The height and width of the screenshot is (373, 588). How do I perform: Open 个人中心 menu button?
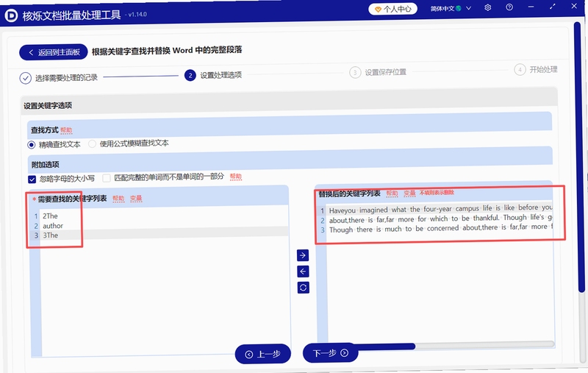pyautogui.click(x=392, y=9)
